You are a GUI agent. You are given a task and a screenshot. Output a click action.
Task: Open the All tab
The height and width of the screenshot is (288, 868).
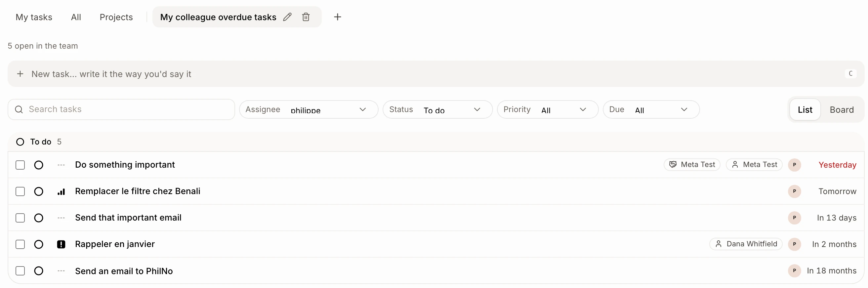[76, 17]
